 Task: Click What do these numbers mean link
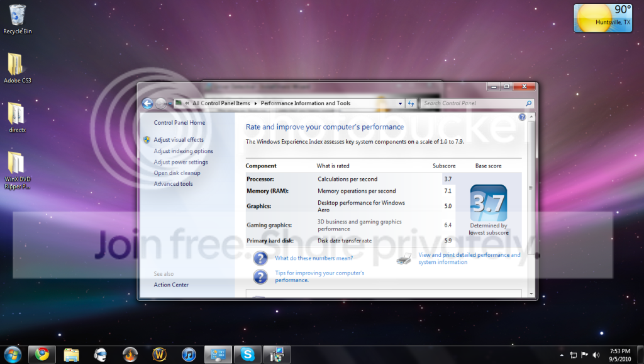pos(314,258)
